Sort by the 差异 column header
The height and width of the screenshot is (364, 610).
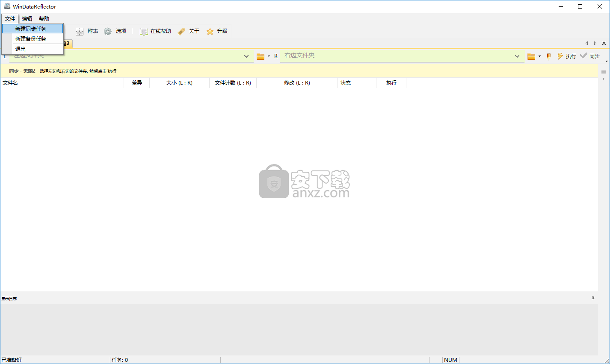(x=137, y=83)
